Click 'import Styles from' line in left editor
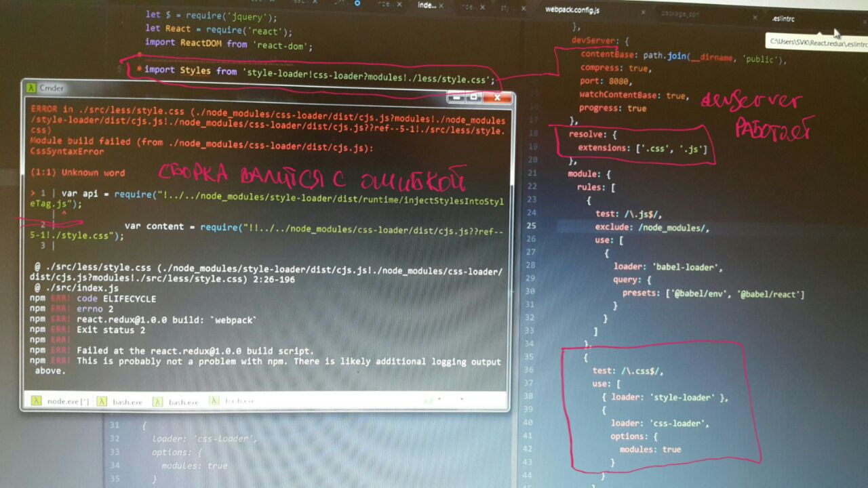The width and height of the screenshot is (868, 488). pyautogui.click(x=319, y=73)
